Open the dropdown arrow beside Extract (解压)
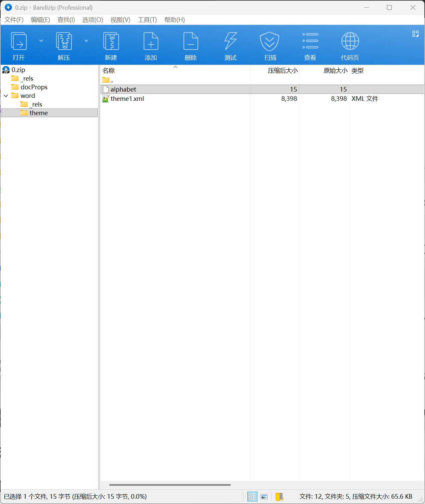Image resolution: width=425 pixels, height=504 pixels. pyautogui.click(x=86, y=41)
